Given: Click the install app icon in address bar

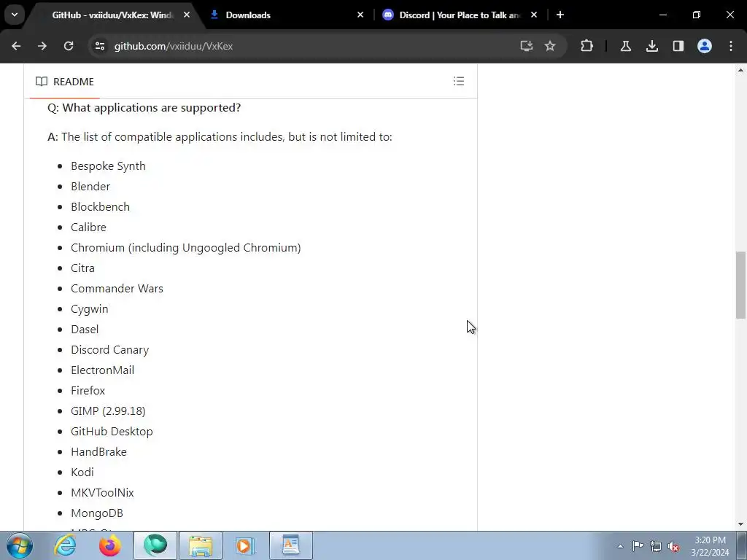Looking at the screenshot, I should pos(527,46).
